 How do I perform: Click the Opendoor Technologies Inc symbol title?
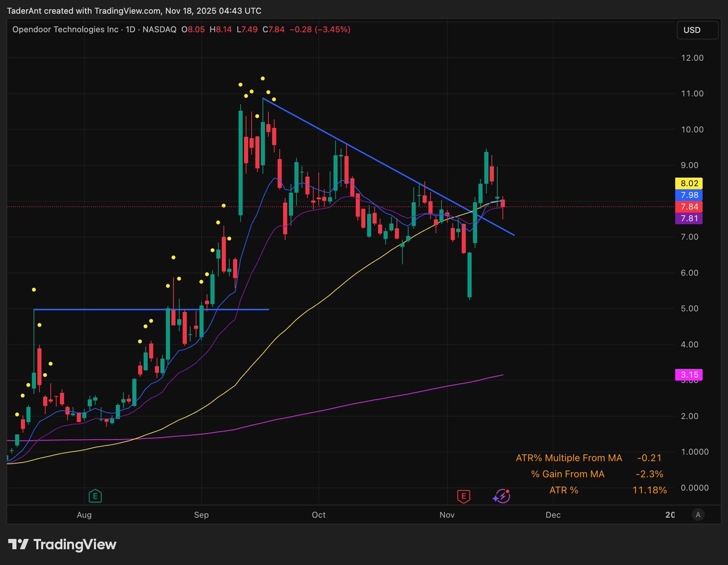[x=66, y=29]
